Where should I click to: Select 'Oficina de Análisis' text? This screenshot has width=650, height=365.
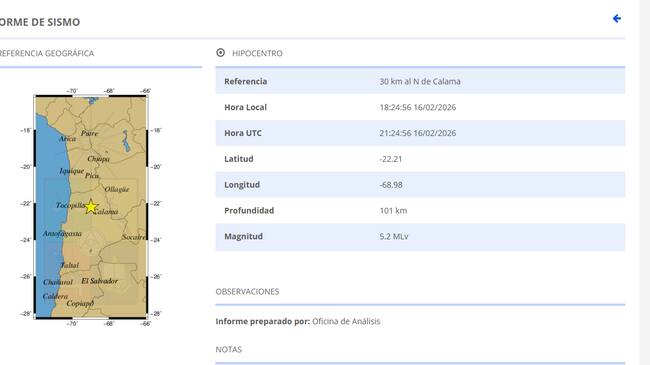[x=346, y=321]
